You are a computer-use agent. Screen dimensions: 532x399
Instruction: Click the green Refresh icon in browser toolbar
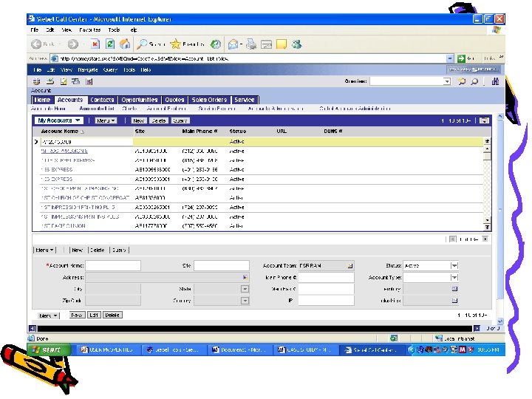coord(109,44)
